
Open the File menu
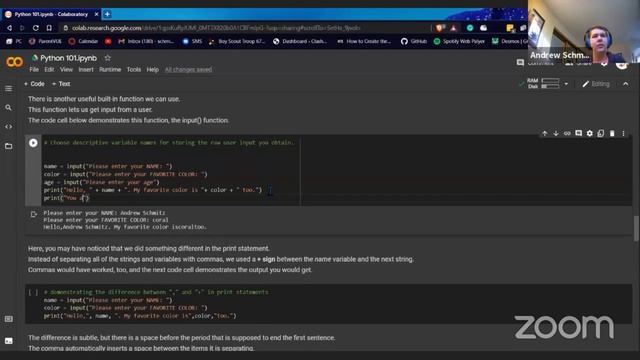34,70
